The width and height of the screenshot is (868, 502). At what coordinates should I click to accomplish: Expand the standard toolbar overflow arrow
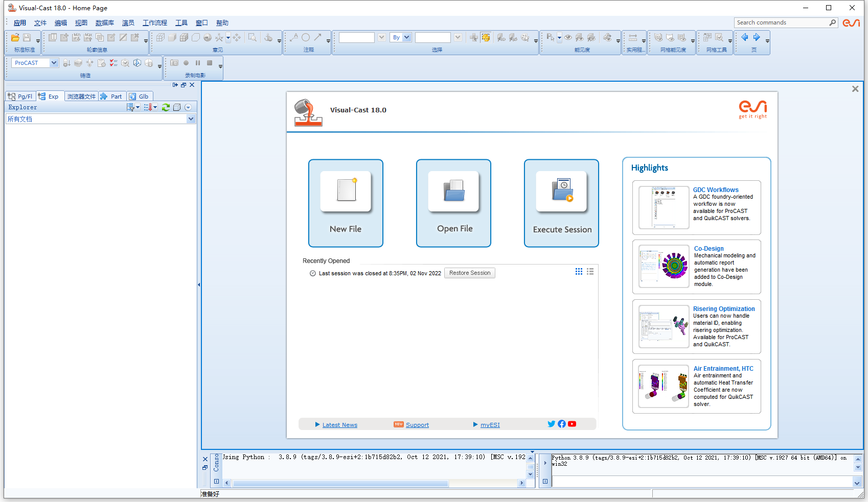pos(38,40)
